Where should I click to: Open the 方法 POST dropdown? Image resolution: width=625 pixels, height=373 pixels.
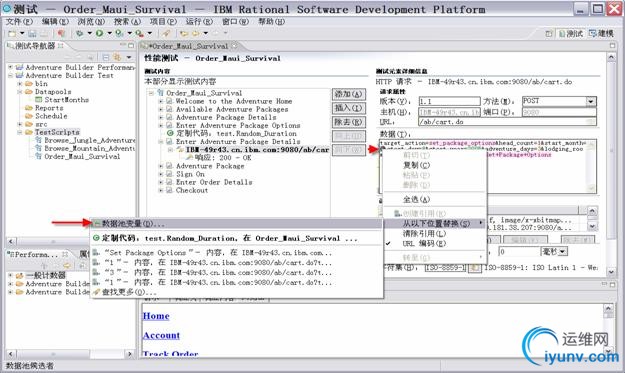point(591,101)
